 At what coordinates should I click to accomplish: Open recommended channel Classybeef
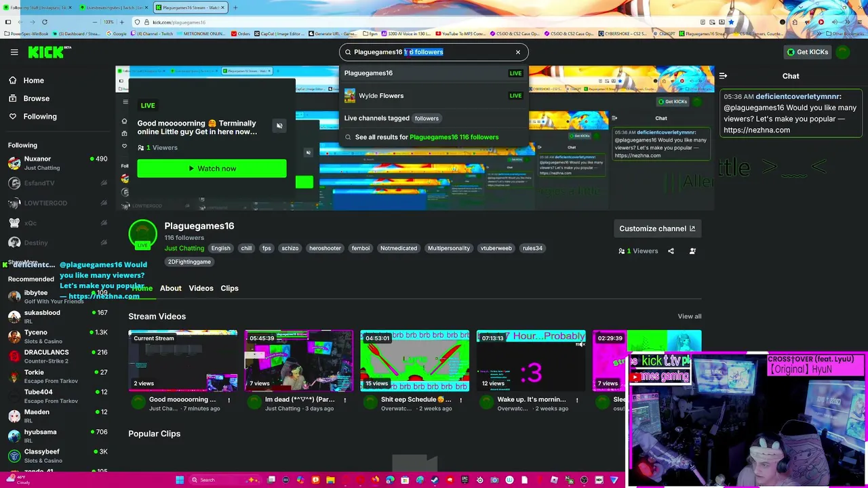pos(58,455)
